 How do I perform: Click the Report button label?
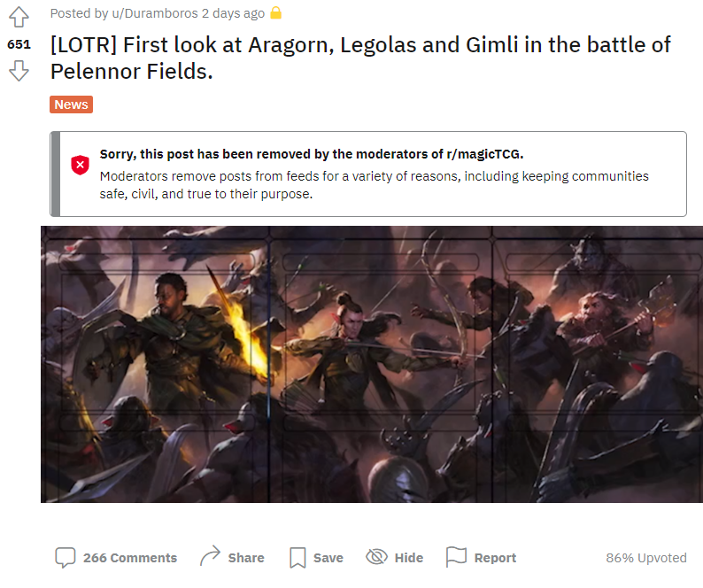click(496, 558)
